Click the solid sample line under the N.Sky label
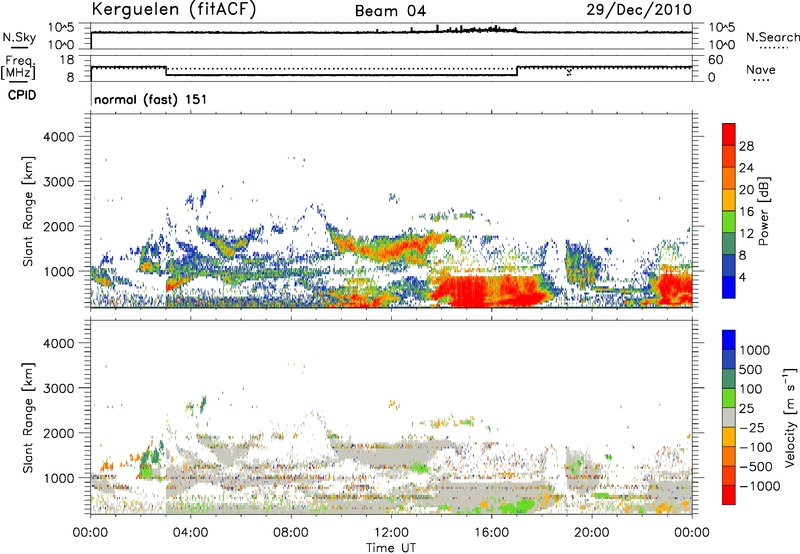The image size is (800, 554). click(19, 47)
